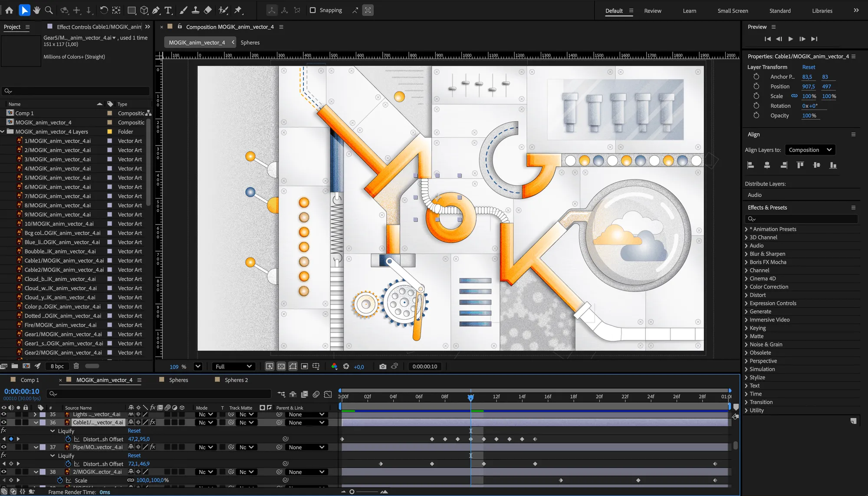Click the Home icon in toolbar

pyautogui.click(x=9, y=10)
